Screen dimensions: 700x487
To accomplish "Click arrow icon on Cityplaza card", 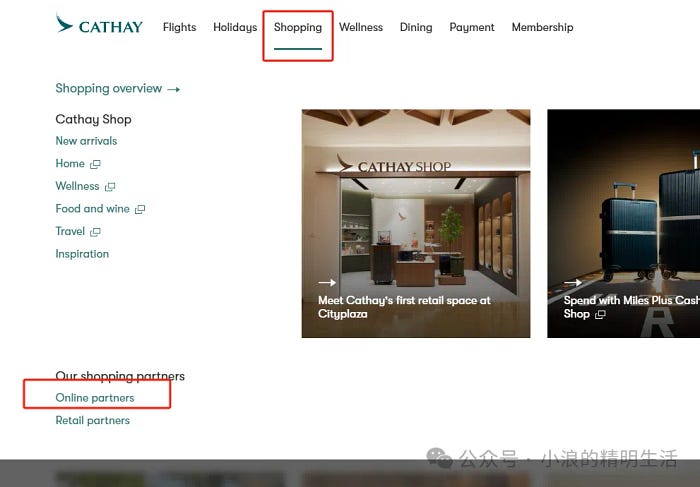I will [x=327, y=283].
